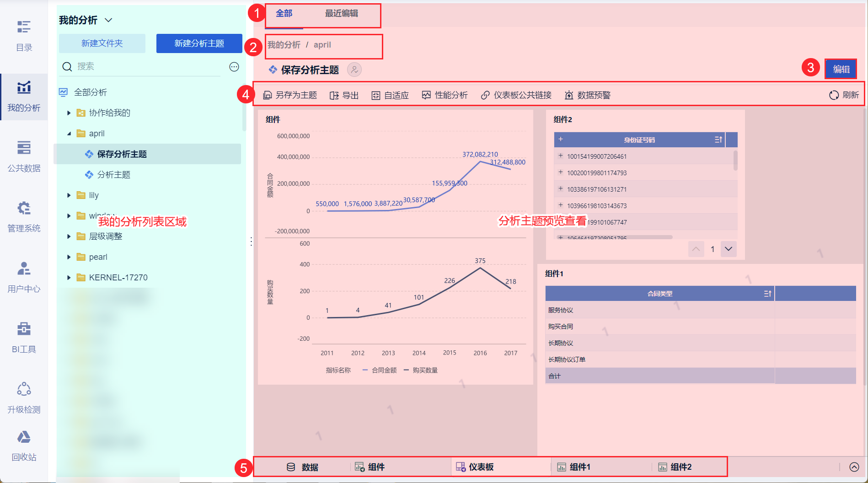Open the 组件 bottom tab
The width and height of the screenshot is (868, 483).
pyautogui.click(x=370, y=467)
